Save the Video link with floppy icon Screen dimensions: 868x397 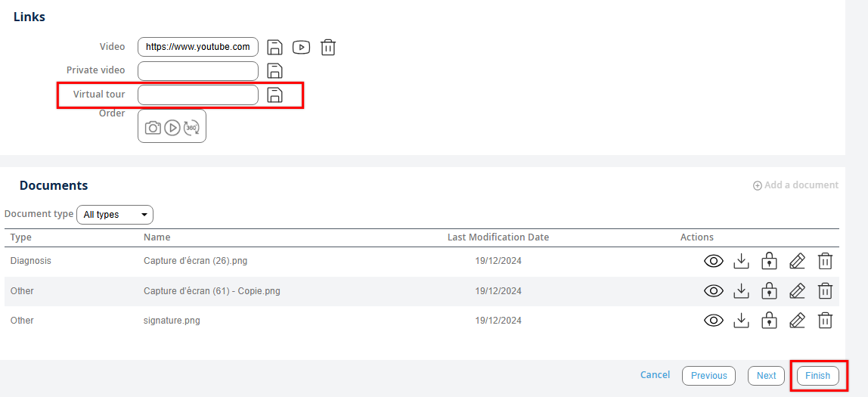point(275,47)
